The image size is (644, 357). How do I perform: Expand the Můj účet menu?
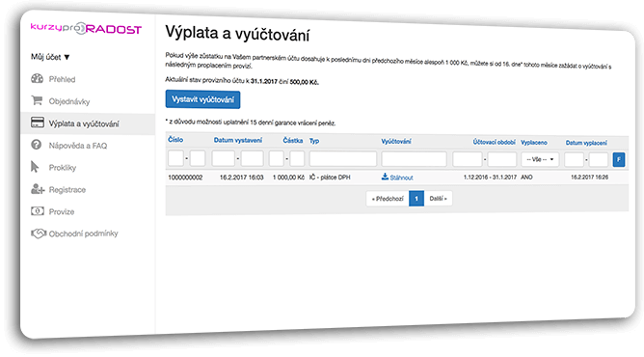50,57
